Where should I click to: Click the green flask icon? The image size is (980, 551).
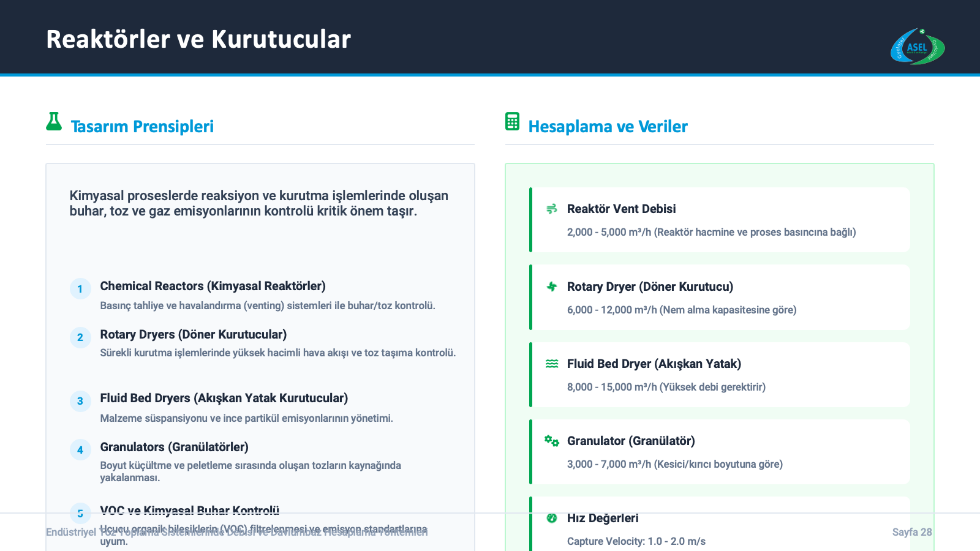tap(54, 122)
